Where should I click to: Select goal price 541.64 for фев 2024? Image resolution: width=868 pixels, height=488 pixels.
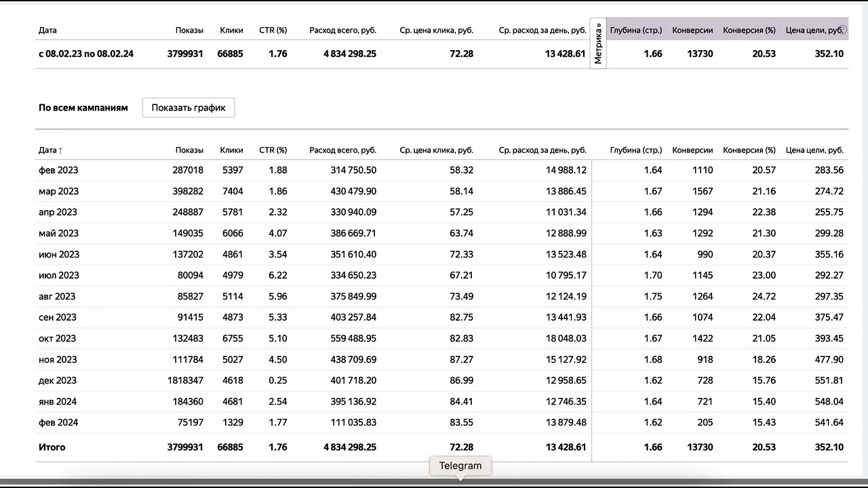coord(829,422)
